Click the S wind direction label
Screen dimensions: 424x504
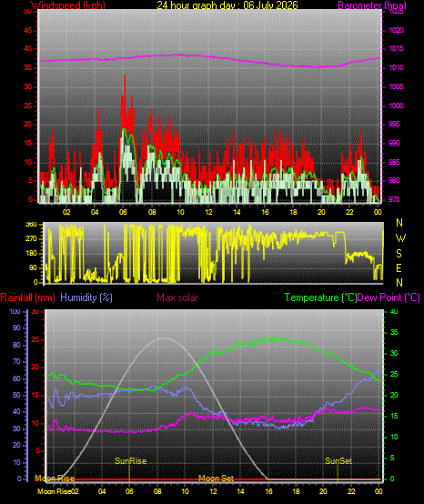(x=399, y=254)
